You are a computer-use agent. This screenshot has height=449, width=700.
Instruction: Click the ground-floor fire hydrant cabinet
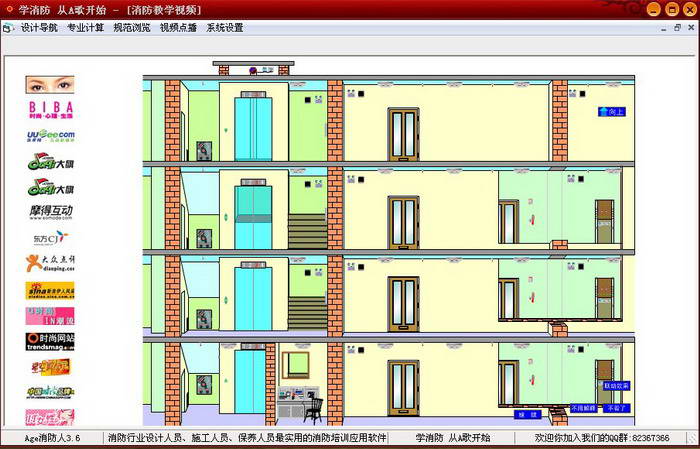tap(204, 385)
